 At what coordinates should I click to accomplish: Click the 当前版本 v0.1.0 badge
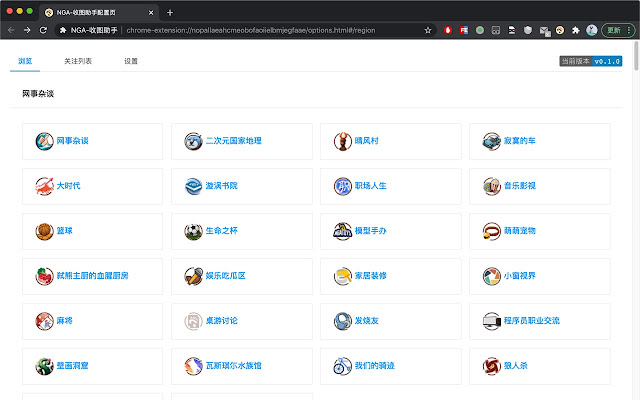tap(591, 61)
